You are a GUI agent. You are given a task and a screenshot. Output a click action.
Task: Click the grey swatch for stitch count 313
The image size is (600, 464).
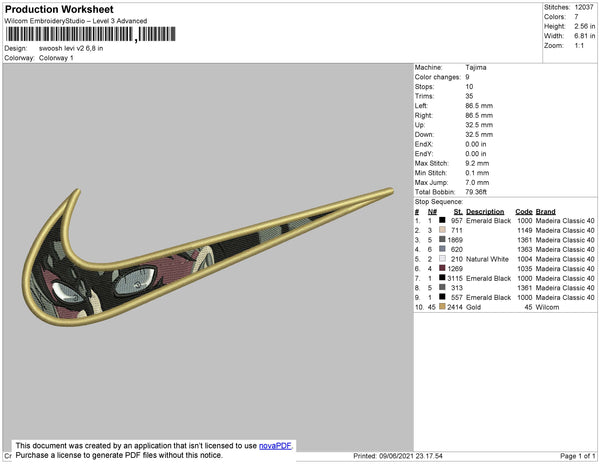(x=442, y=287)
